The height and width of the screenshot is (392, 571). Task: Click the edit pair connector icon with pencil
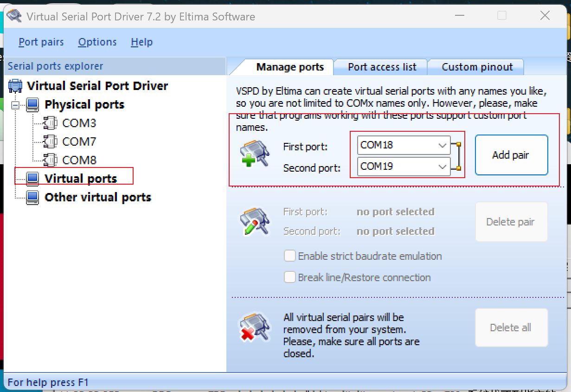tap(254, 221)
